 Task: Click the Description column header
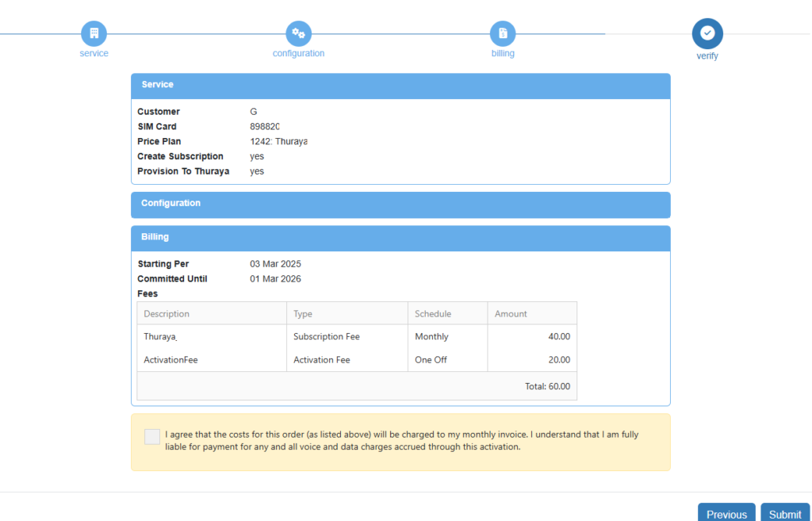(x=167, y=313)
